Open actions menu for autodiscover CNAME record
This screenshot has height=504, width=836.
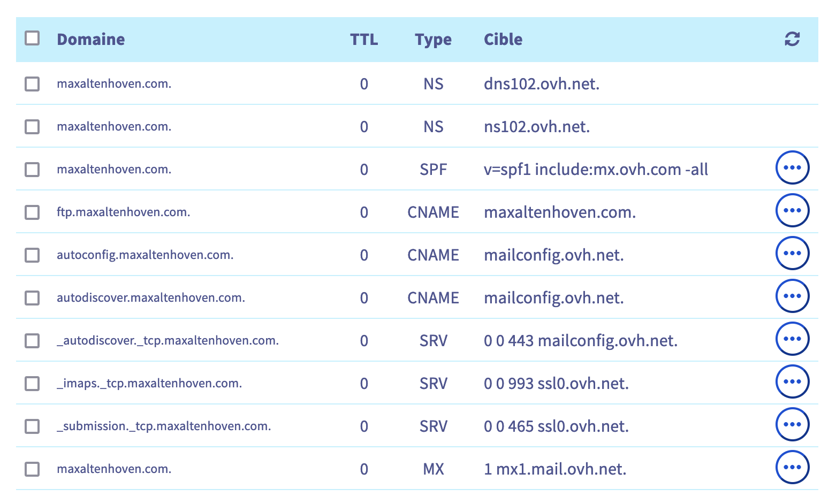tap(792, 296)
